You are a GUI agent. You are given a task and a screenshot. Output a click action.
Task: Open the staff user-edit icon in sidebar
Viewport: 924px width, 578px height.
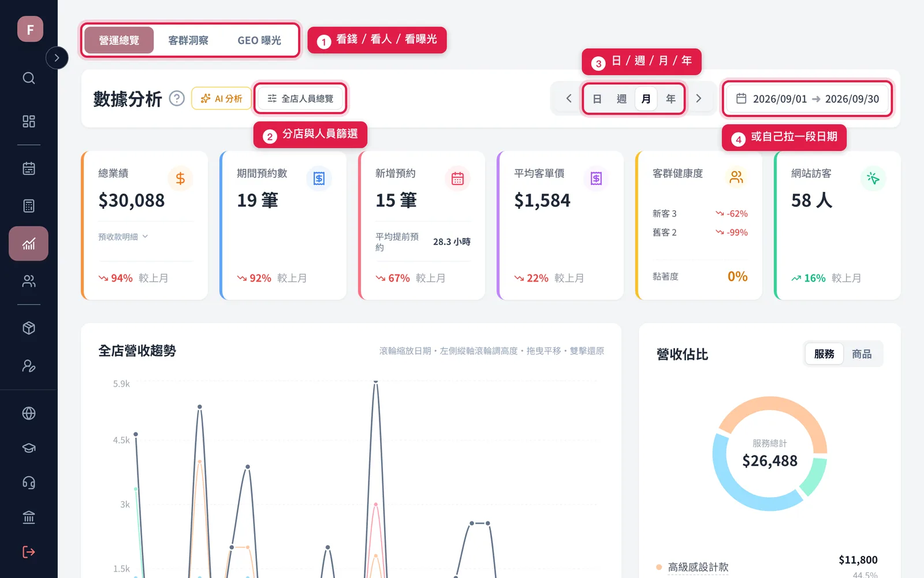coord(29,366)
